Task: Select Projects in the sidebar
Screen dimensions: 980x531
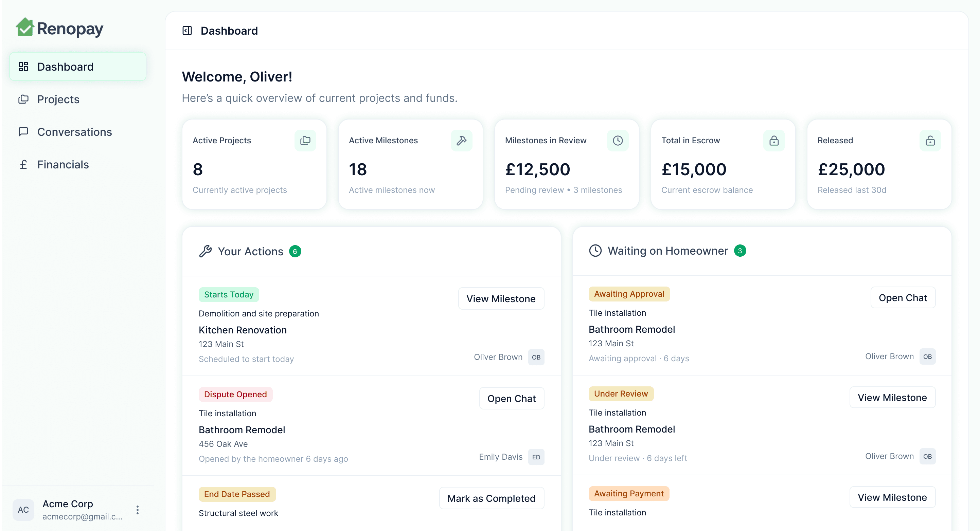Action: click(58, 99)
